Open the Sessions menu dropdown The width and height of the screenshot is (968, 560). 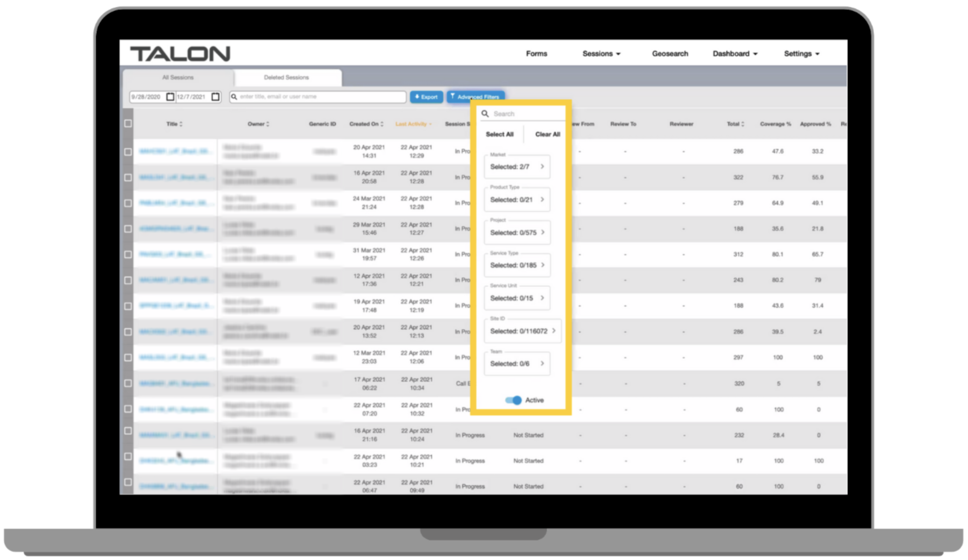tap(601, 54)
